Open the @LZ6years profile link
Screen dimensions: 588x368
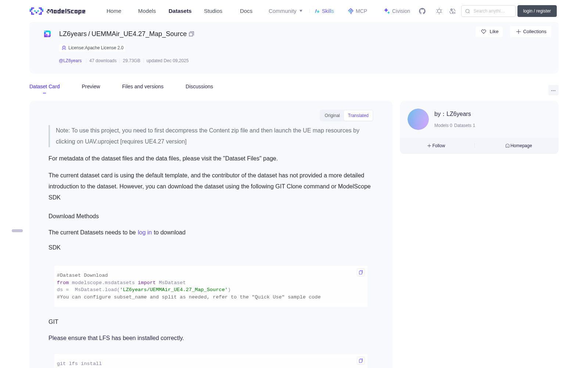(x=70, y=61)
